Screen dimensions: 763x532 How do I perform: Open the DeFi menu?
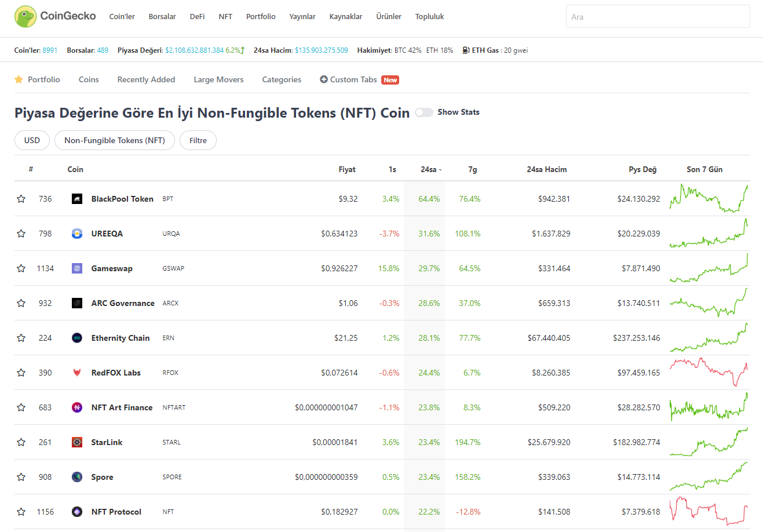(197, 17)
